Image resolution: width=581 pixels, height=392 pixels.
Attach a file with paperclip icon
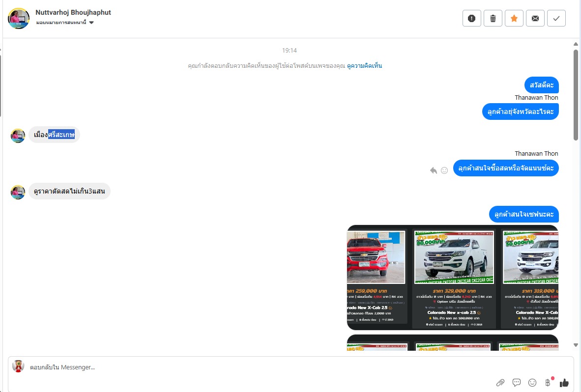[x=500, y=383]
